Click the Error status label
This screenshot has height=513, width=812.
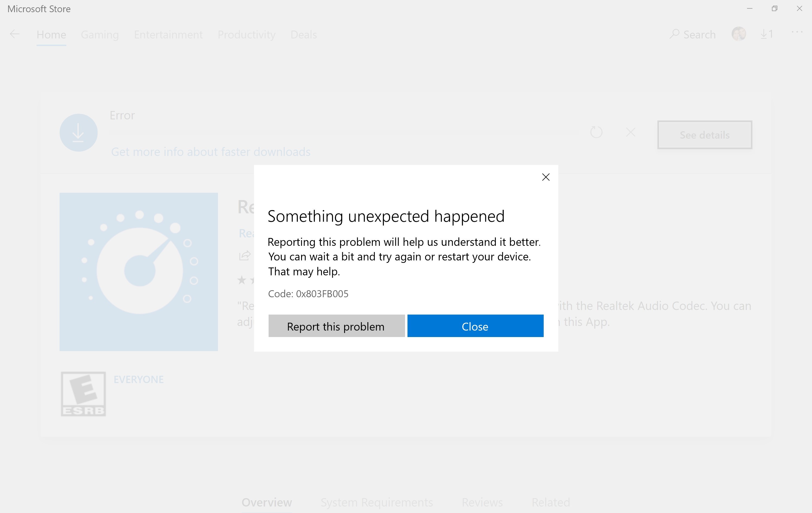pos(122,115)
